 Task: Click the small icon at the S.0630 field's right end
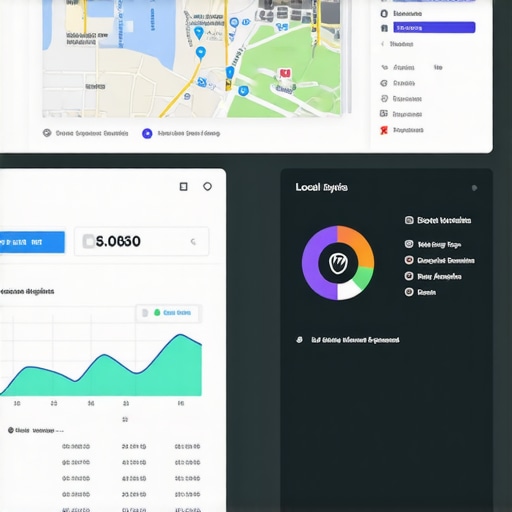pyautogui.click(x=193, y=241)
